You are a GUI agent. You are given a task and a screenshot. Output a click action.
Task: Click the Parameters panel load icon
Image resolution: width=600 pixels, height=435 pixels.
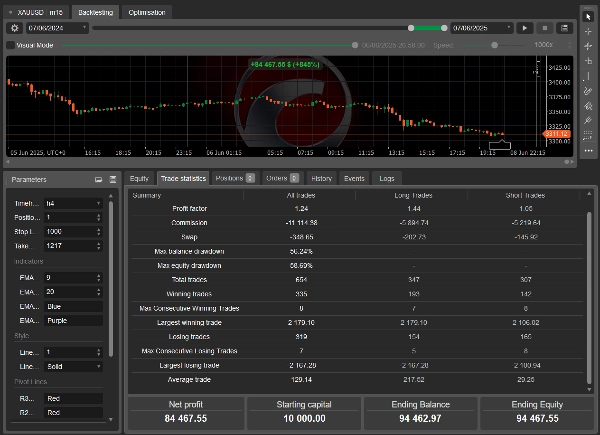tap(98, 180)
